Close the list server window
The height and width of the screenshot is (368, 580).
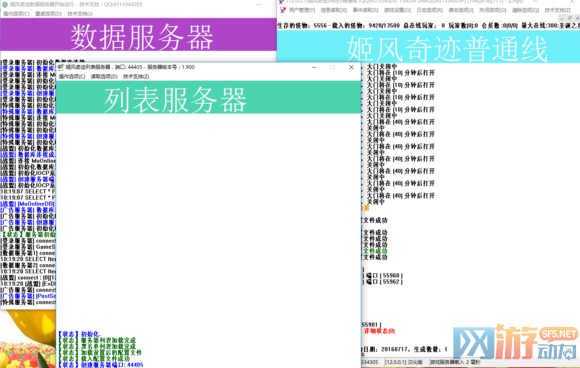[351, 67]
